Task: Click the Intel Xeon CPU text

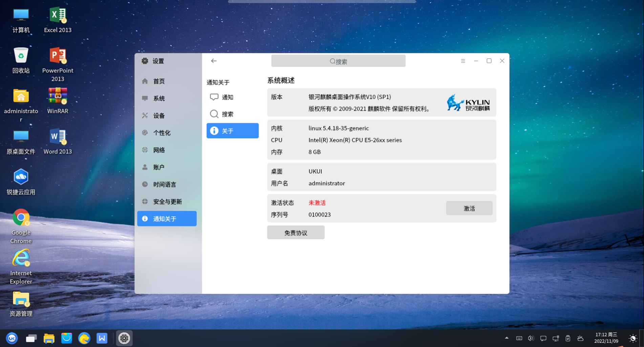Action: [355, 140]
